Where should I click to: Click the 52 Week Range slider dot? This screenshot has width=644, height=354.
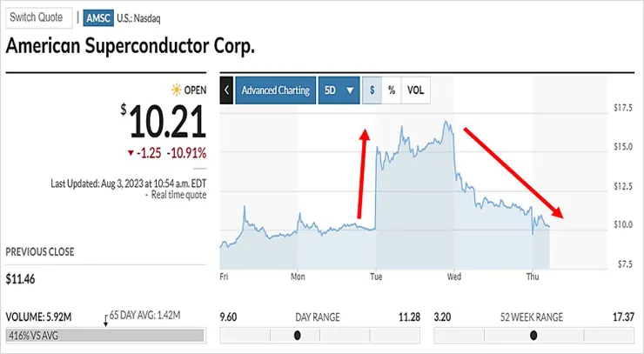coord(533,335)
